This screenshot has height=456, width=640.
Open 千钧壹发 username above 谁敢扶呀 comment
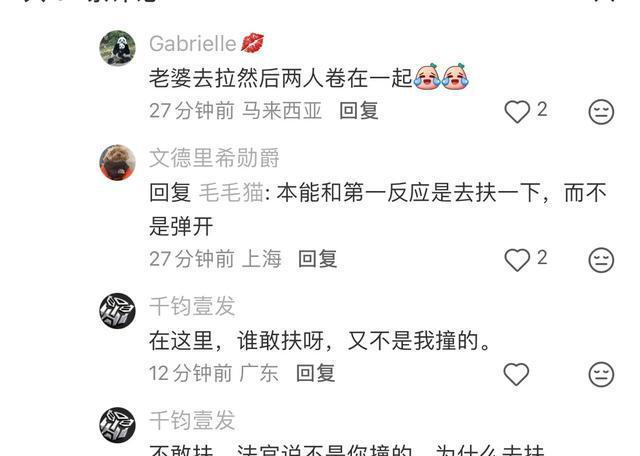click(192, 306)
